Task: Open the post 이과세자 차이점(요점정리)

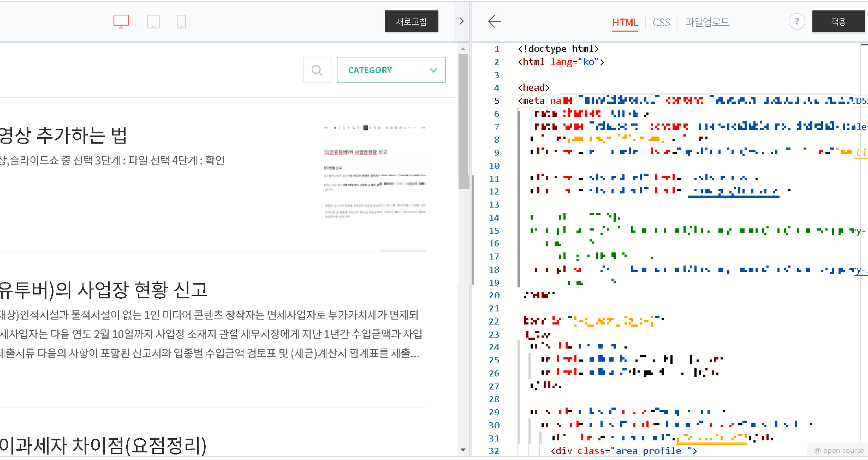Action: click(x=104, y=446)
